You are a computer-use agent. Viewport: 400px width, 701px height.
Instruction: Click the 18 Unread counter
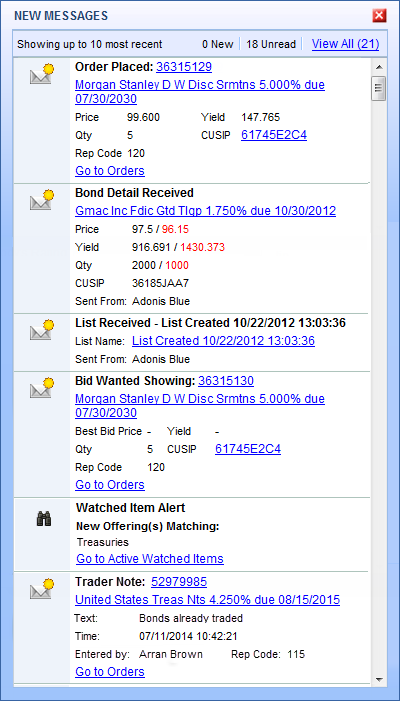tap(271, 44)
